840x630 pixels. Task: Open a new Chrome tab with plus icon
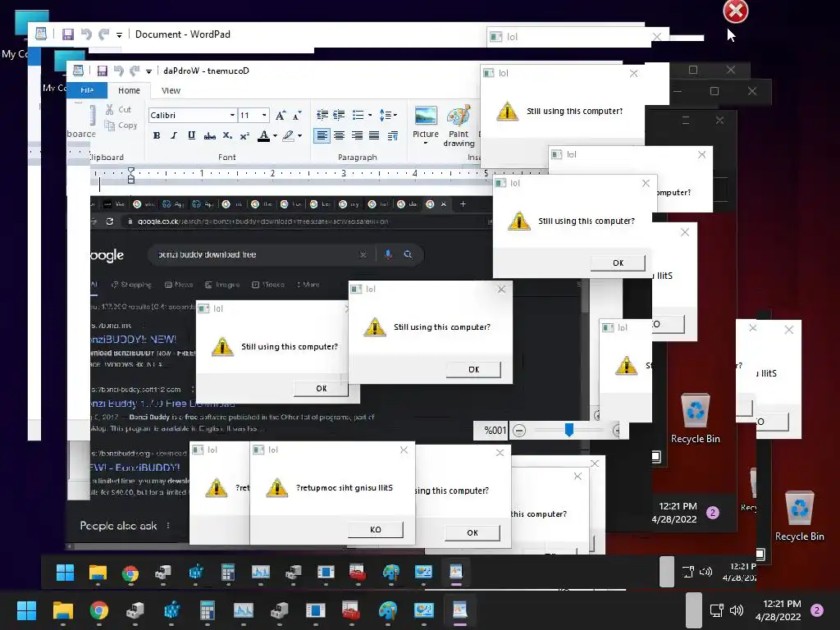[463, 204]
